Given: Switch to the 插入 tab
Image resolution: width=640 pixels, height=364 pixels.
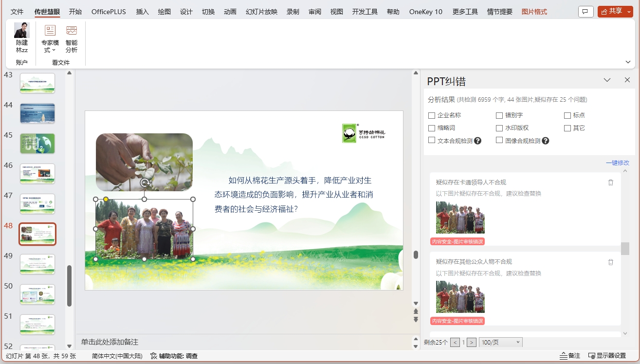Looking at the screenshot, I should pos(143,12).
